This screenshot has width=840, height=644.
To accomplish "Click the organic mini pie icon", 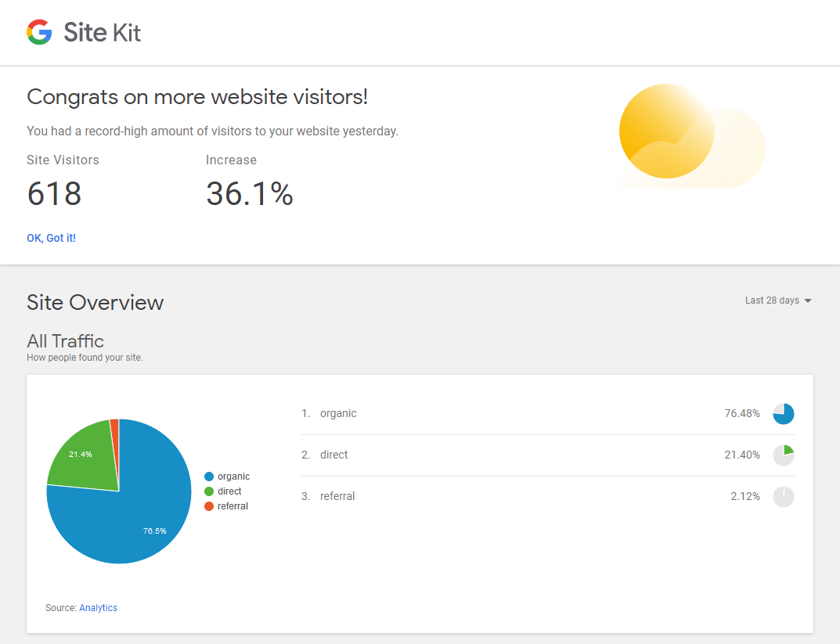I will coord(783,414).
